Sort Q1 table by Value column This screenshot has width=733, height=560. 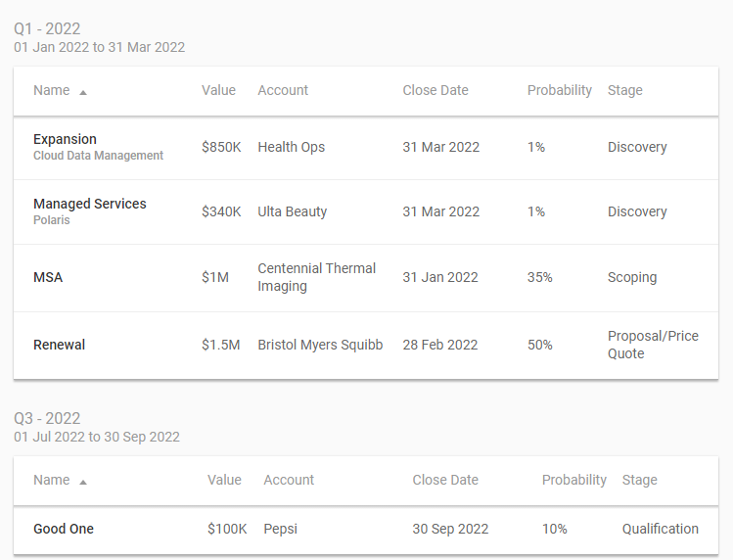(218, 90)
